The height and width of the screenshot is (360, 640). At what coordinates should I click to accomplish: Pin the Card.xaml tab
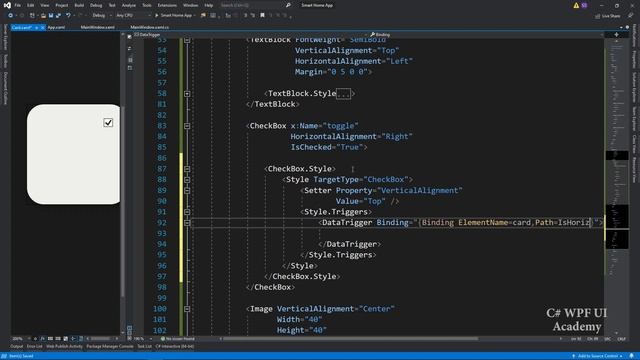(x=36, y=27)
